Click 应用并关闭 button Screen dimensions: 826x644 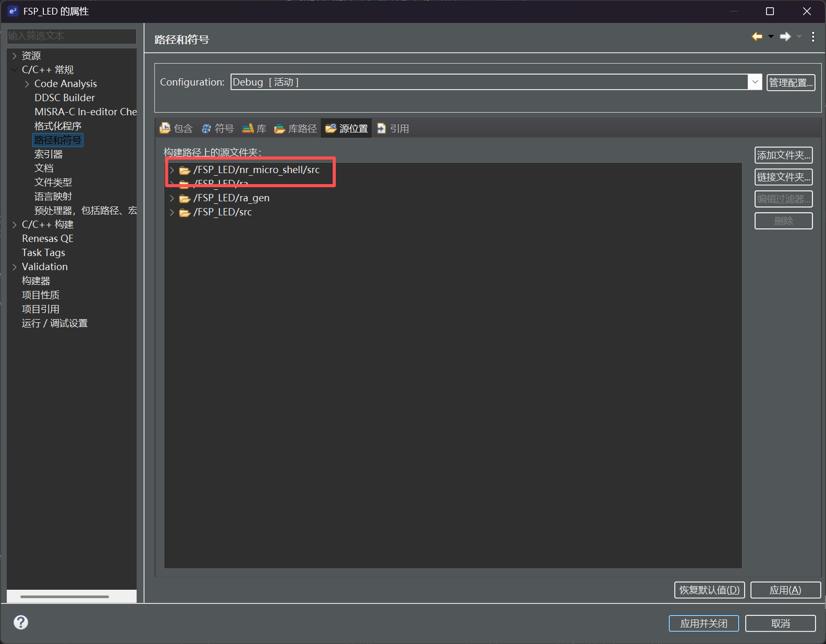pyautogui.click(x=704, y=623)
